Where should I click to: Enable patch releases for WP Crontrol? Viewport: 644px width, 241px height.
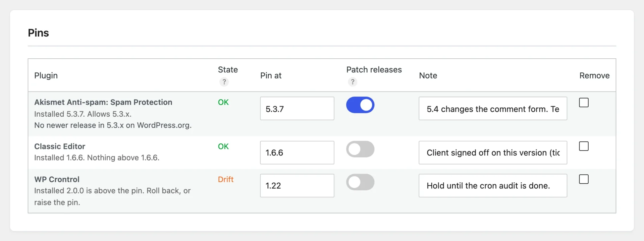360,182
